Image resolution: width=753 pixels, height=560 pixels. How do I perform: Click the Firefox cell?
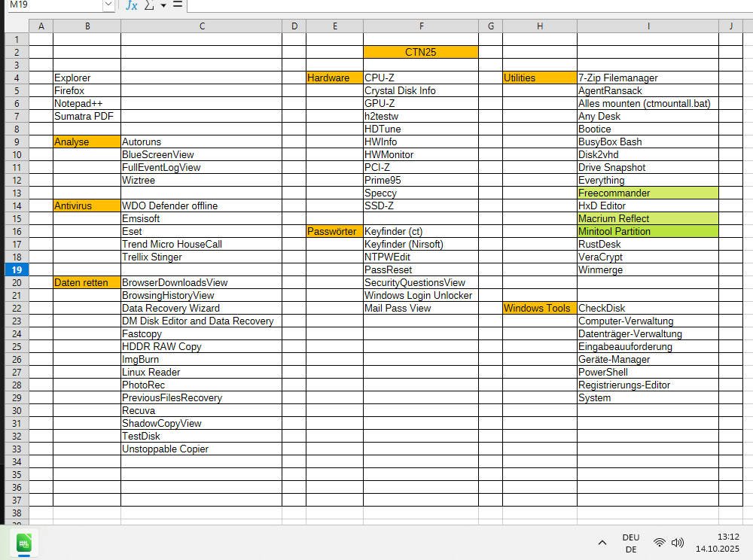tap(87, 90)
